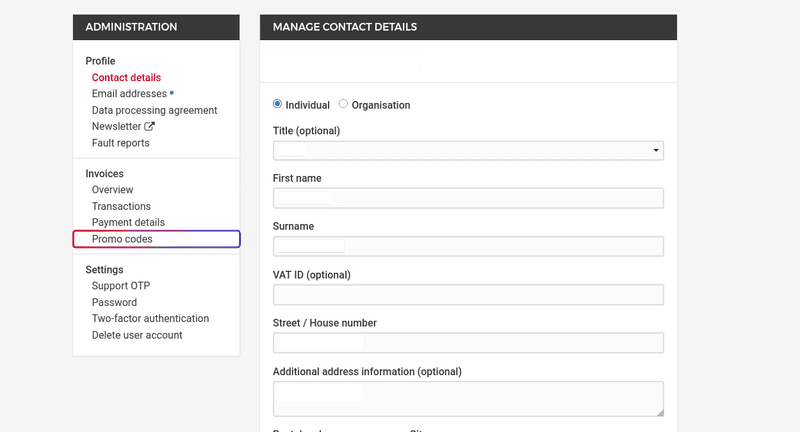Open Support OTP settings
Image resolution: width=800 pixels, height=432 pixels.
120,286
